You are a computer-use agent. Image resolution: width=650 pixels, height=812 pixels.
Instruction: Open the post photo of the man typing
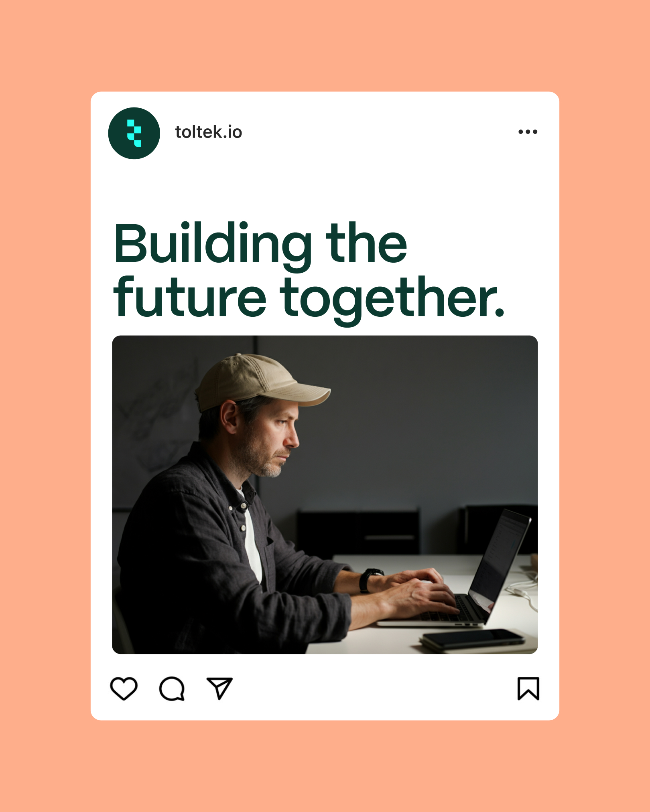click(x=325, y=495)
